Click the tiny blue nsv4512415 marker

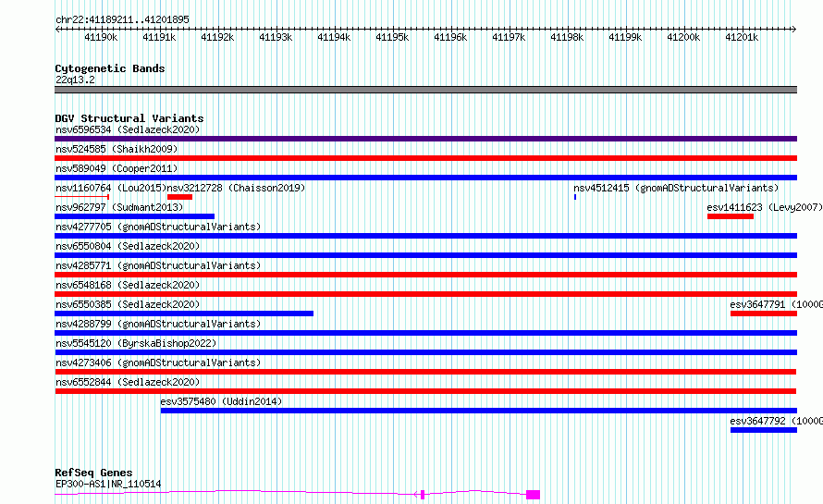pos(575,197)
